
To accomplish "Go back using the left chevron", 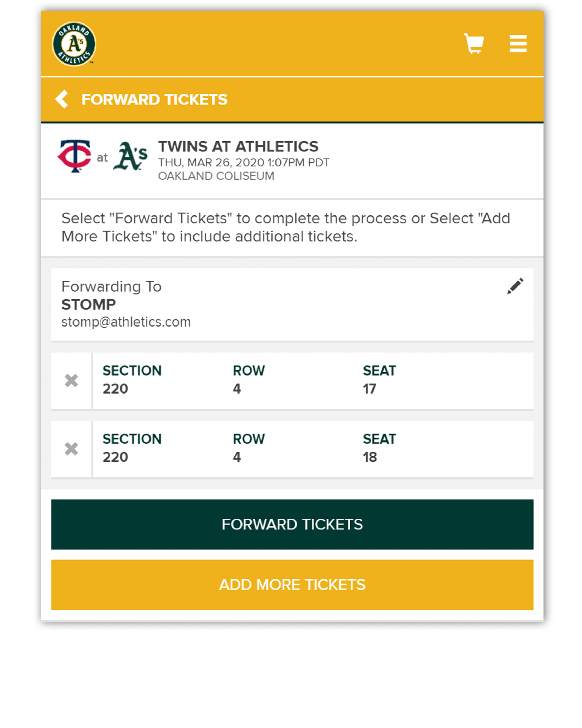I will click(x=62, y=99).
